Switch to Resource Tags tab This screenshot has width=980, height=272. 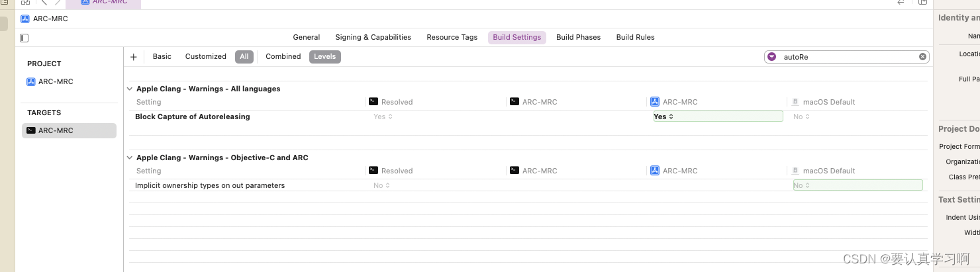tap(452, 38)
